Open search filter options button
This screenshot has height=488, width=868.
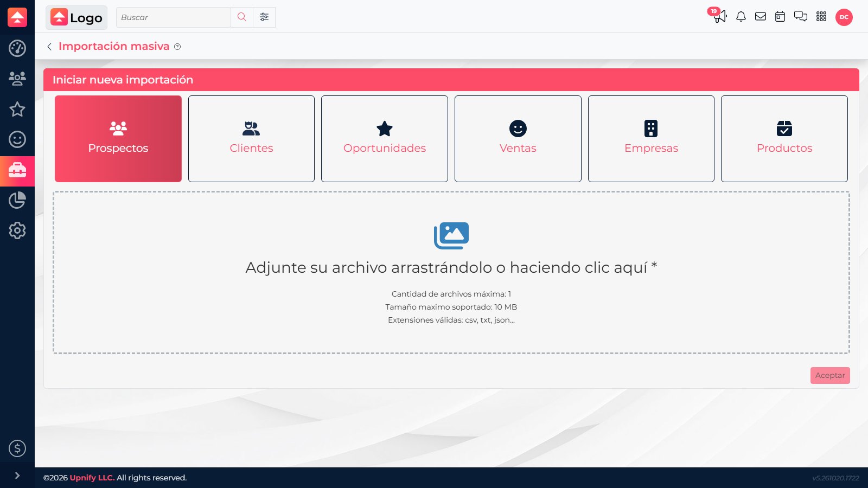pos(264,17)
